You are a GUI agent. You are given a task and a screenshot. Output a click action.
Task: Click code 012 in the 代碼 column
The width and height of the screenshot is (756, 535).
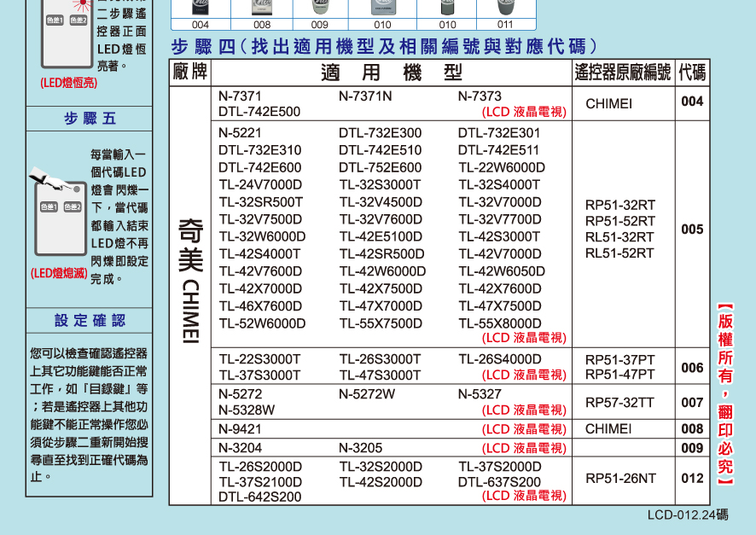click(692, 479)
